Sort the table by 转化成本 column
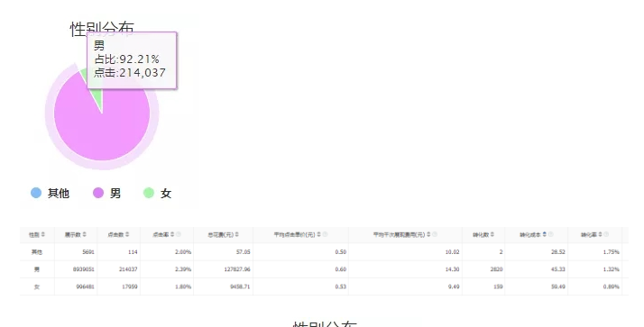This screenshot has width=644, height=327. coord(545,234)
